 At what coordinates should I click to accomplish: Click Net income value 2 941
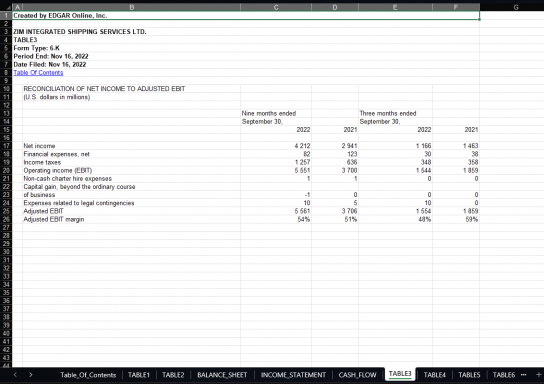tap(349, 146)
